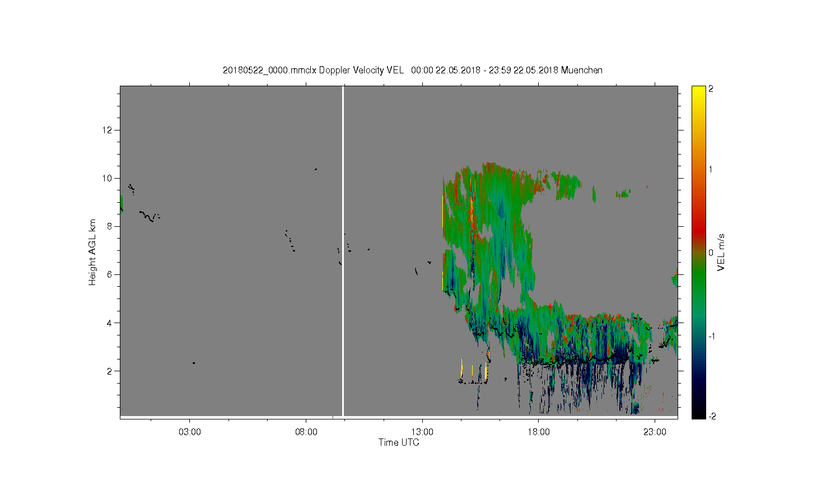Click height axis tick label 6
Screen dimensions: 840x504
tap(110, 274)
